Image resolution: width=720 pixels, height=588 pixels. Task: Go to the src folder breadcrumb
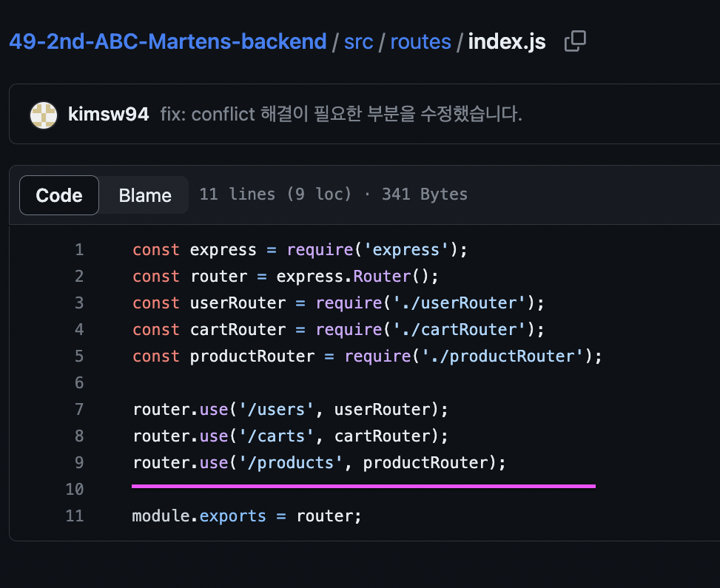tap(358, 41)
